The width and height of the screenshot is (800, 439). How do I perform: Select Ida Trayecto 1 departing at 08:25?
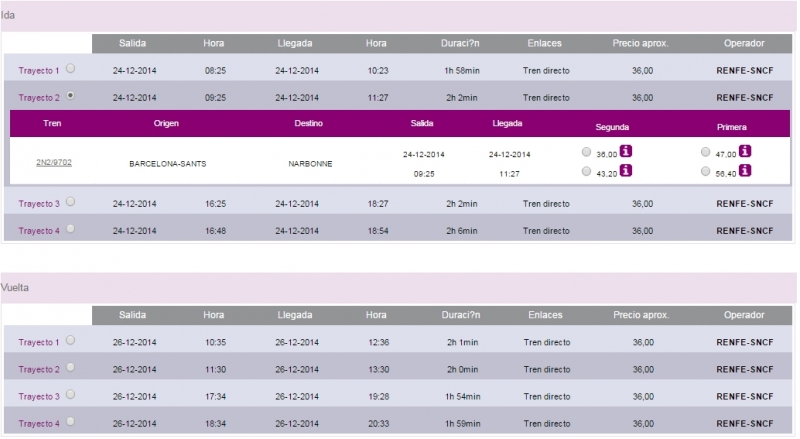(70, 69)
